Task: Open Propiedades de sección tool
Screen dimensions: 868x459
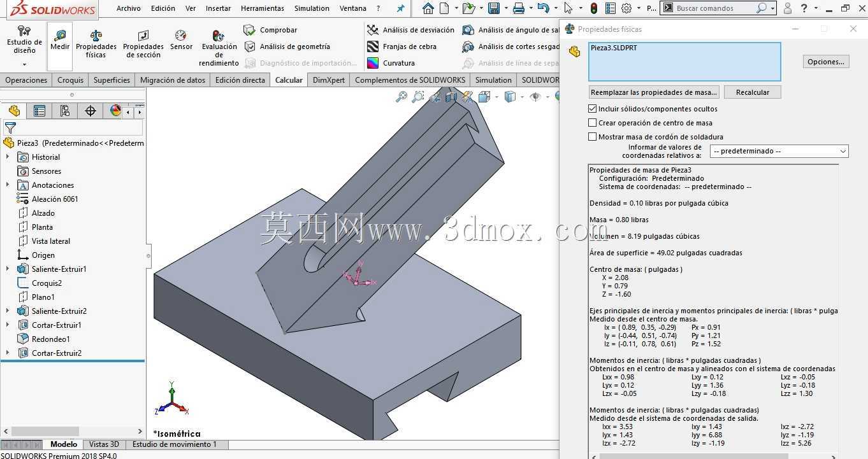Action: [143, 44]
